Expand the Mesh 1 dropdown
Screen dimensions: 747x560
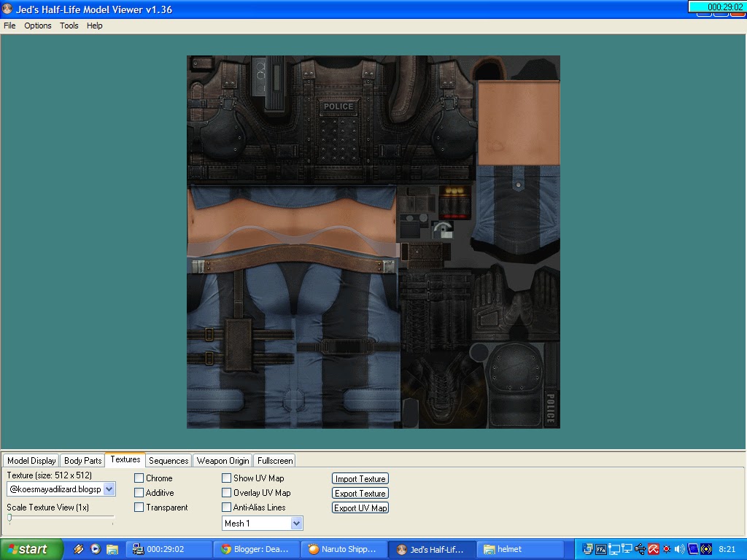(296, 524)
